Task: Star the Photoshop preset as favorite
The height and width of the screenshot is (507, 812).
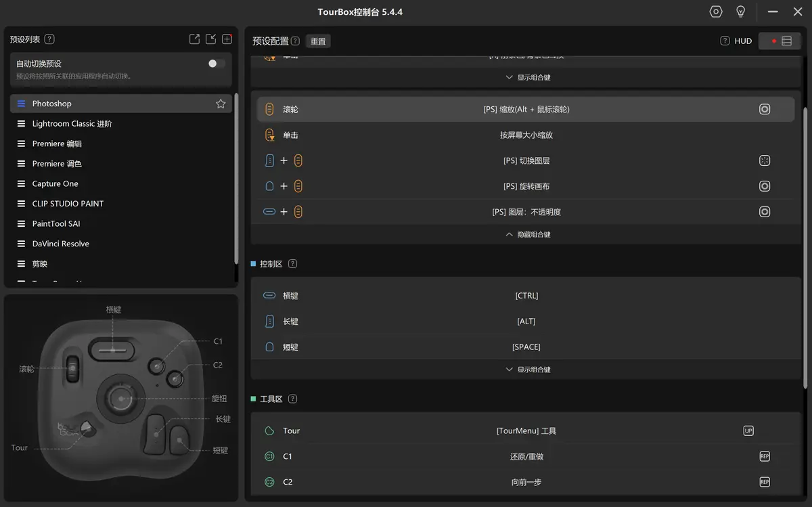Action: [221, 104]
